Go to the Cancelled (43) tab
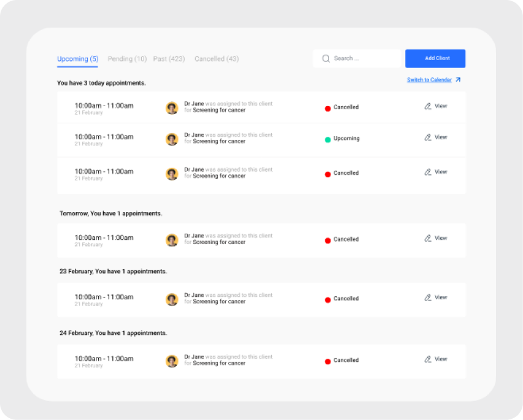Viewport: 523px width, 420px height. (x=217, y=59)
